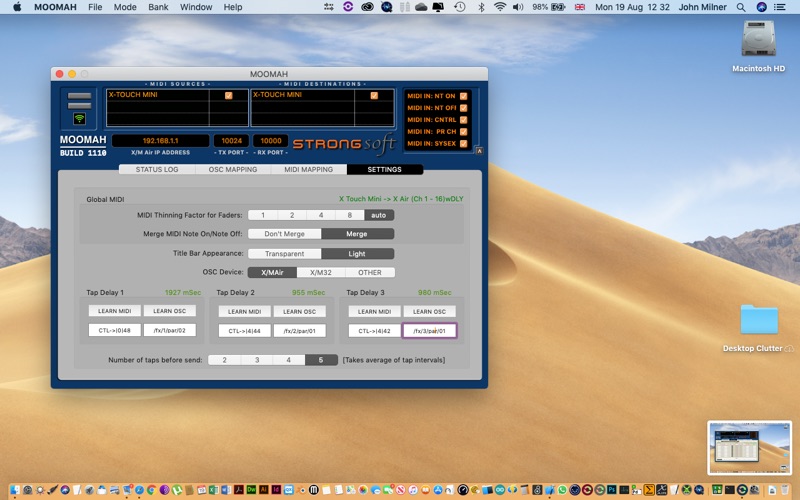Open the Bank menu
This screenshot has width=800, height=500.
157,7
